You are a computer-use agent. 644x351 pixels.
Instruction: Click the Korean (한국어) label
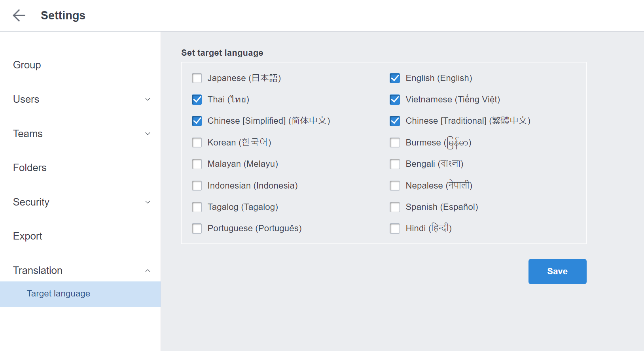[x=239, y=143]
